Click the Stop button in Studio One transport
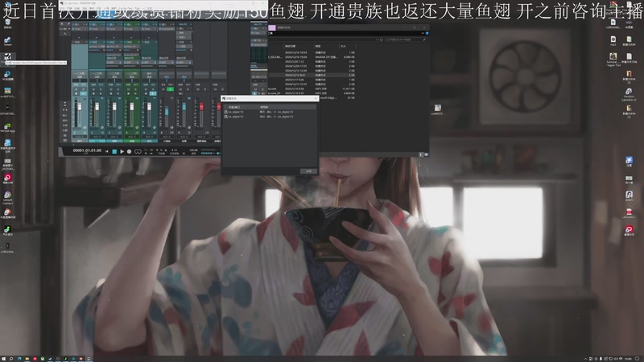The image size is (644, 362). tap(114, 151)
